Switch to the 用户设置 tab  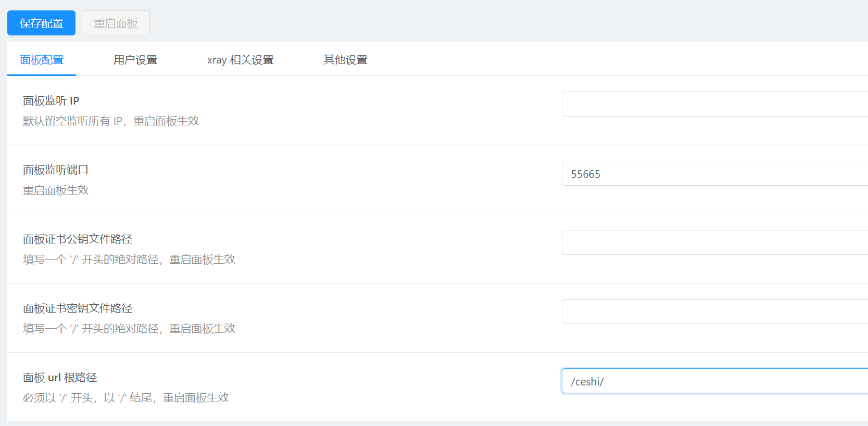point(135,60)
